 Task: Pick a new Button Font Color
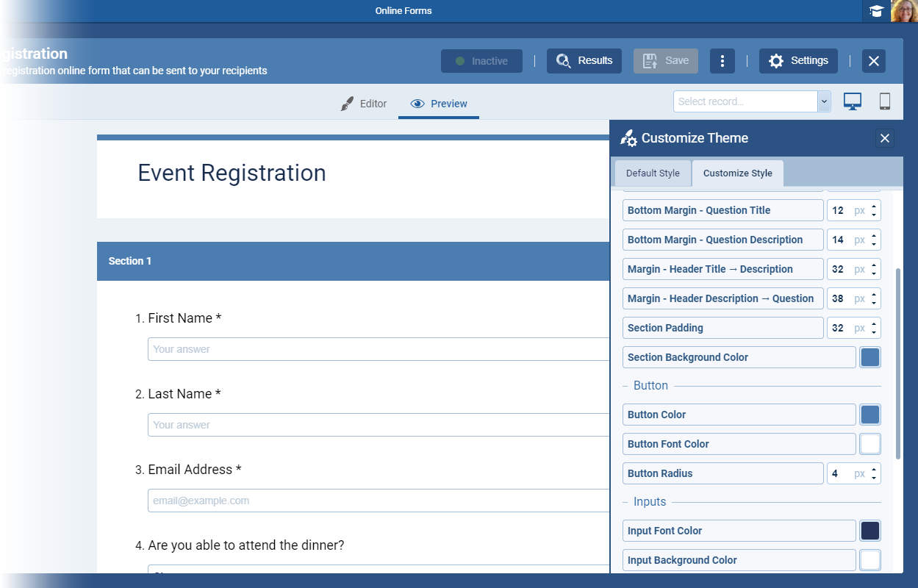click(870, 444)
